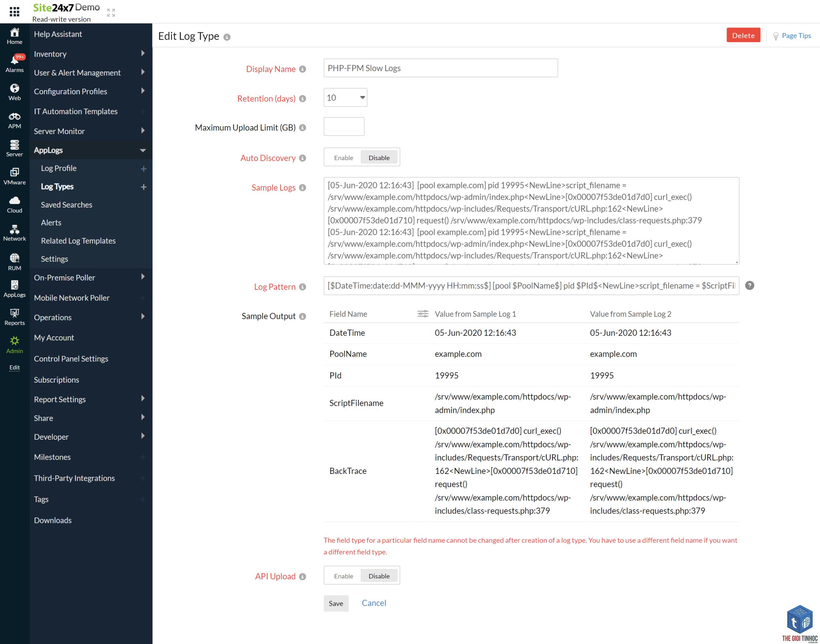Expand Server Monitor menu
The height and width of the screenshot is (644, 820).
(x=143, y=130)
